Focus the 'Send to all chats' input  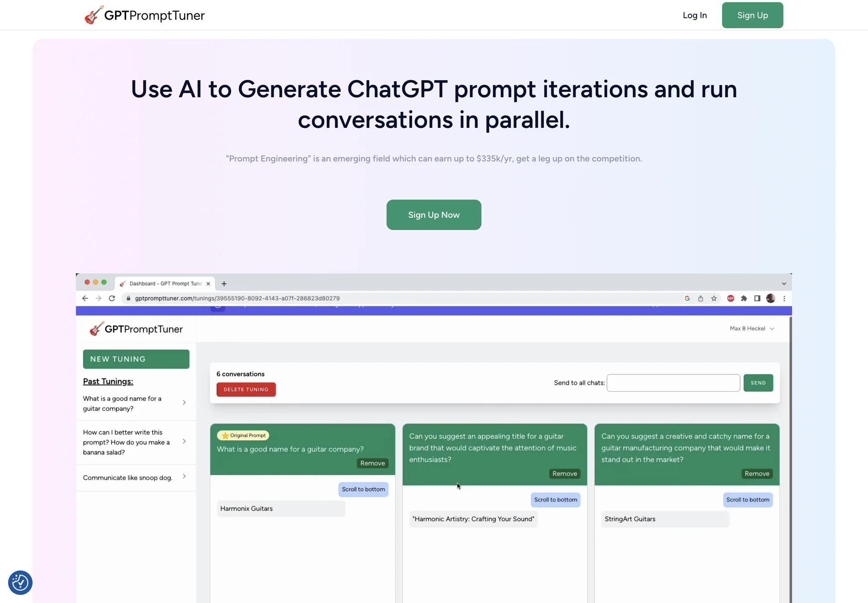[x=673, y=383]
